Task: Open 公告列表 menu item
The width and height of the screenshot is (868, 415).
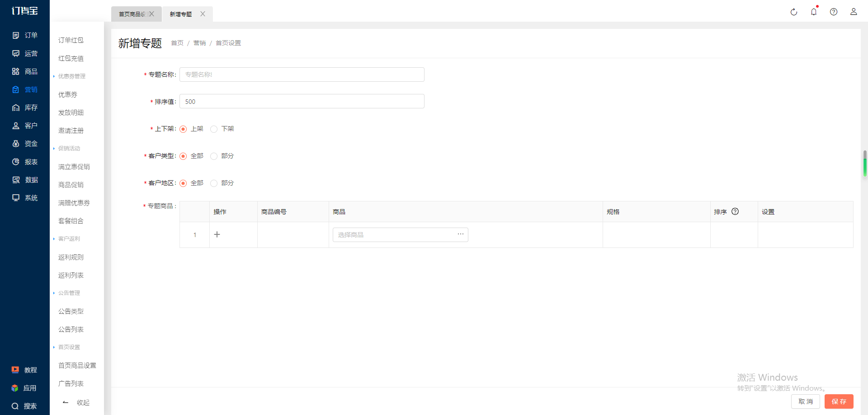Action: coord(71,329)
